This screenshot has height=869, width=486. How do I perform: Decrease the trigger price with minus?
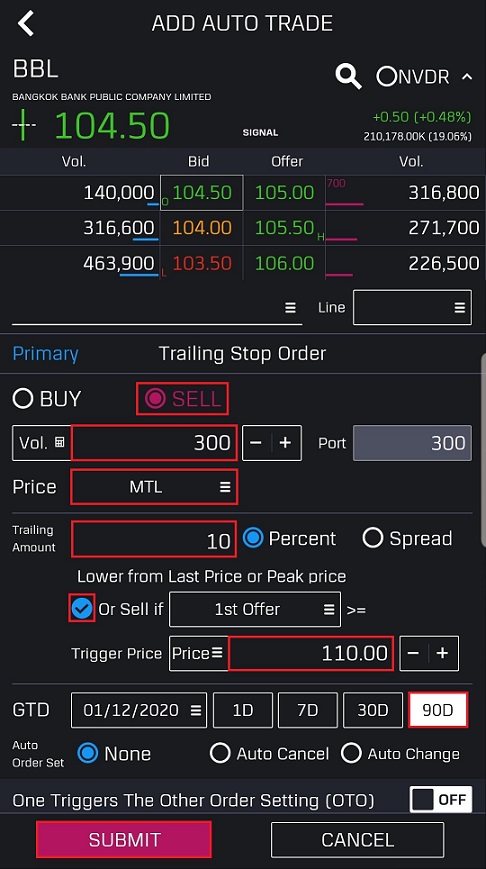[x=413, y=653]
